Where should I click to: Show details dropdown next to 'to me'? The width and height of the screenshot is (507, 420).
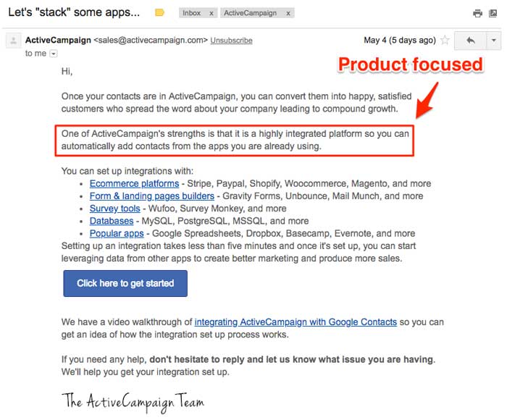[x=54, y=54]
